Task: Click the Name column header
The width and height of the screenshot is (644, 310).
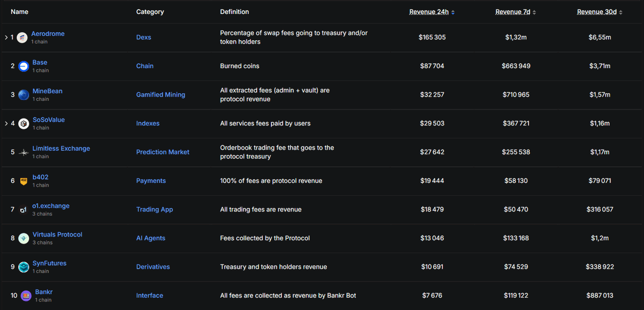Action: coord(20,12)
